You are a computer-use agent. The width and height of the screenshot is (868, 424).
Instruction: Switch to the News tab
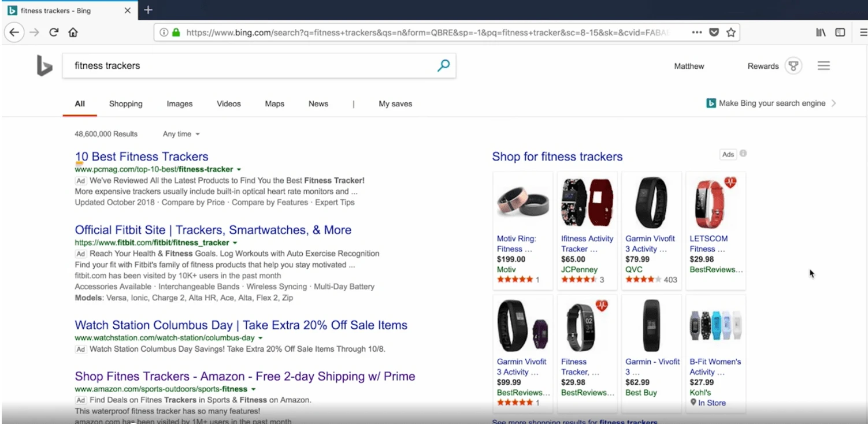tap(318, 104)
